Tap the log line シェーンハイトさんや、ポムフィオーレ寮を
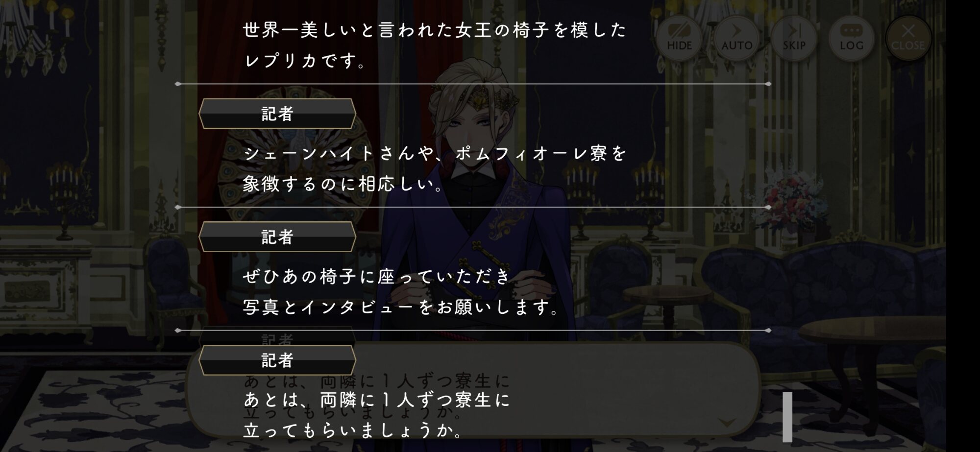980x452 pixels. click(435, 154)
